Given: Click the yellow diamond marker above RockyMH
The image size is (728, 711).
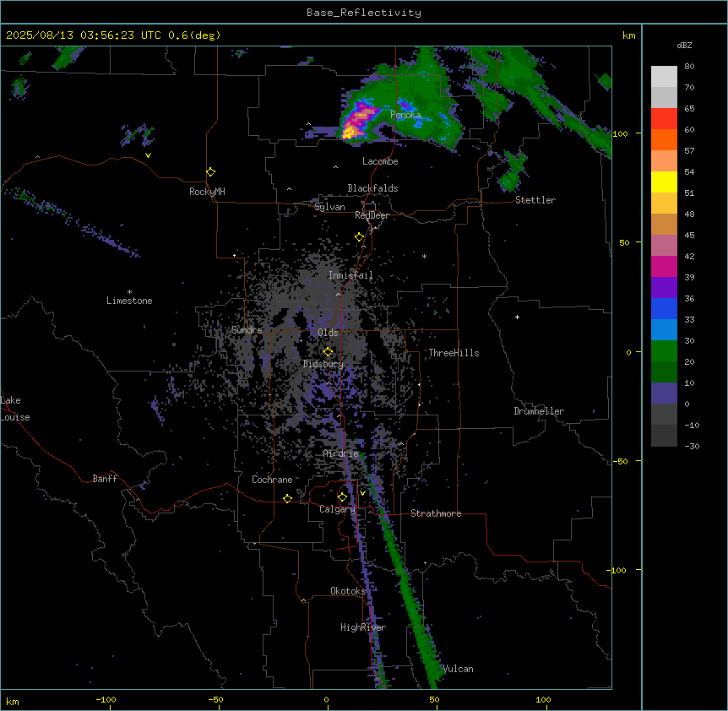Looking at the screenshot, I should (x=210, y=172).
